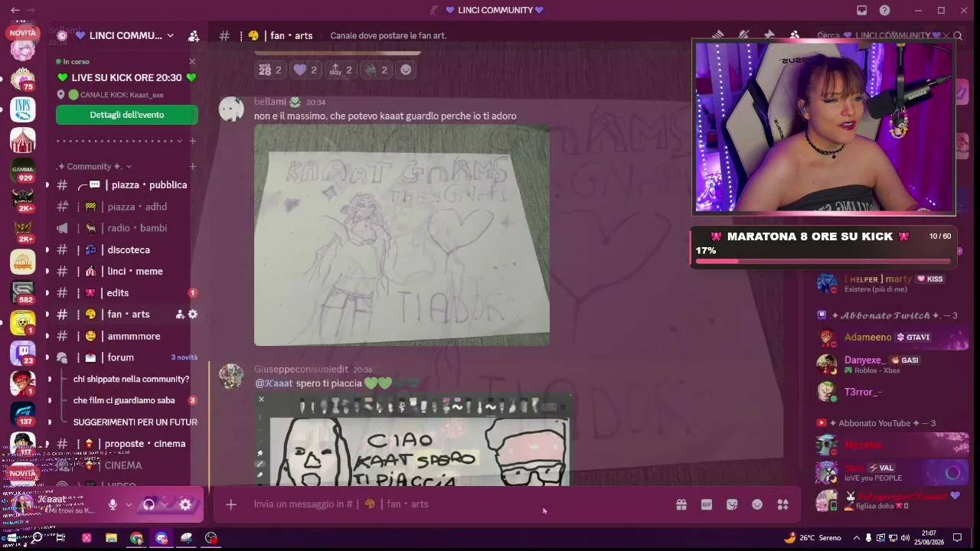Image resolution: width=980 pixels, height=551 pixels.
Task: Open File Explorer from the taskbar
Action: click(111, 538)
